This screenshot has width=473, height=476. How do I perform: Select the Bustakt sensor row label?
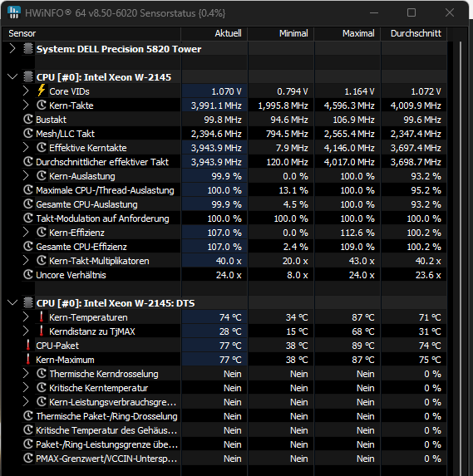pos(51,120)
